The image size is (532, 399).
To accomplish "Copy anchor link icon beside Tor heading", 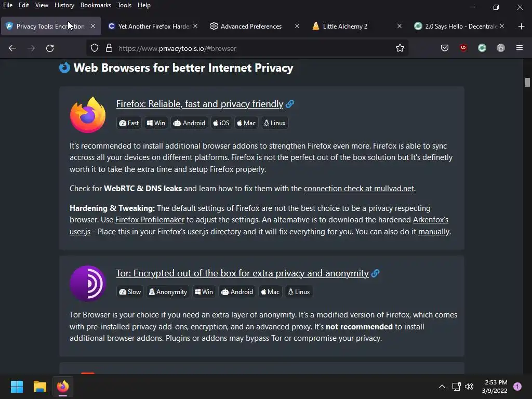I will [x=375, y=273].
